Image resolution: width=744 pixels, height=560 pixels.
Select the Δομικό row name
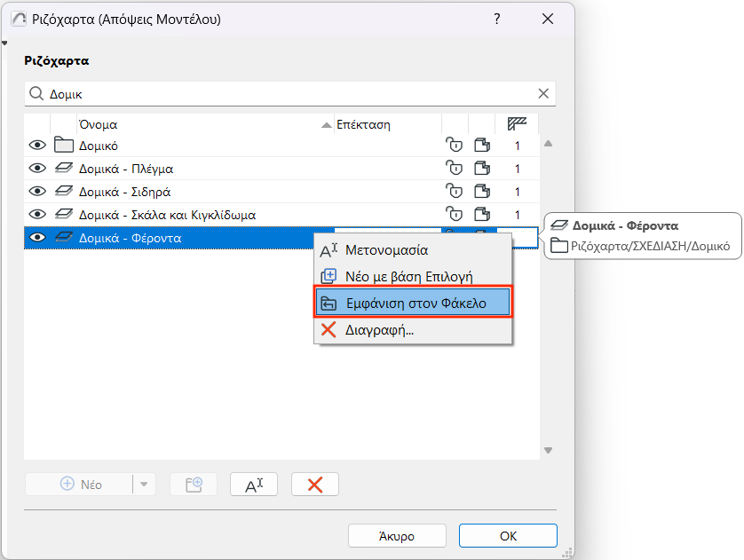(x=99, y=146)
